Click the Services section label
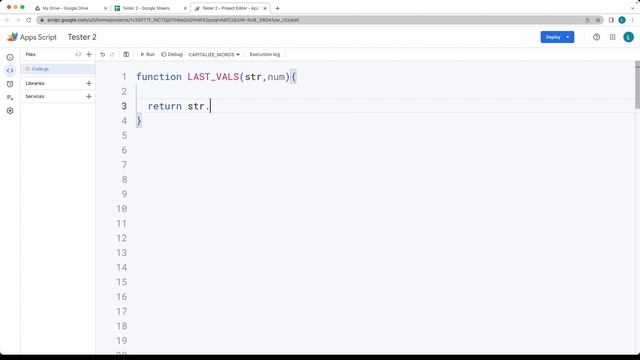 click(x=35, y=96)
